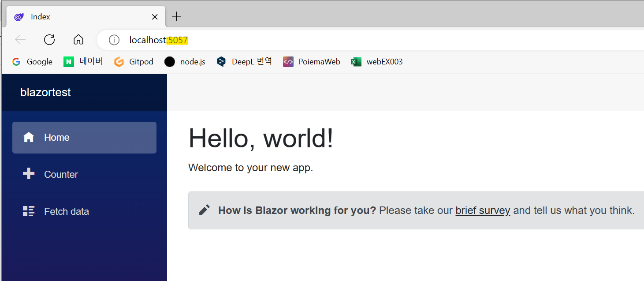
Task: Reload the page with refresh icon
Action: (49, 40)
